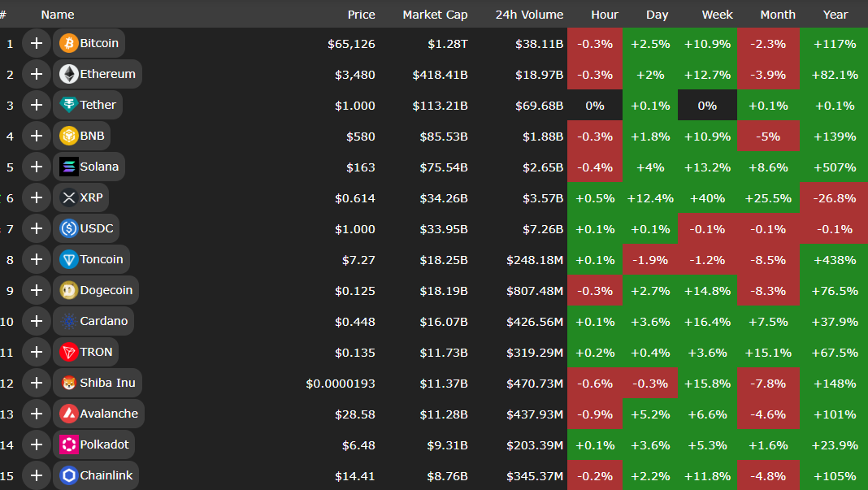The image size is (868, 490).
Task: Click the Shiba Inu logo icon
Action: (68, 383)
